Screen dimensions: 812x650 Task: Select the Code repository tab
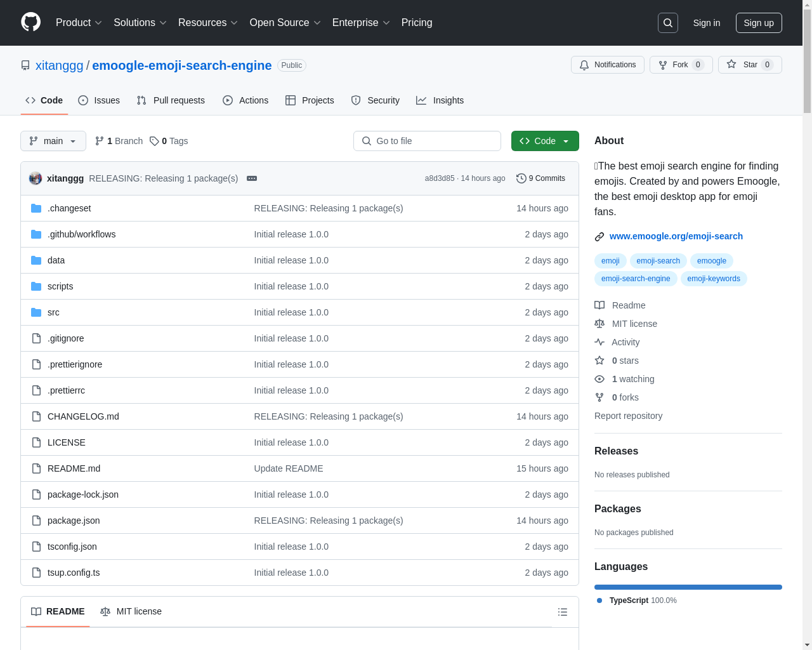(44, 100)
